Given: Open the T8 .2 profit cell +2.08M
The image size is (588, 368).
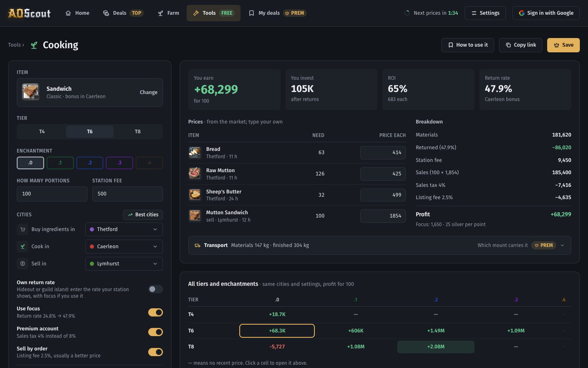Looking at the screenshot, I should (x=436, y=347).
